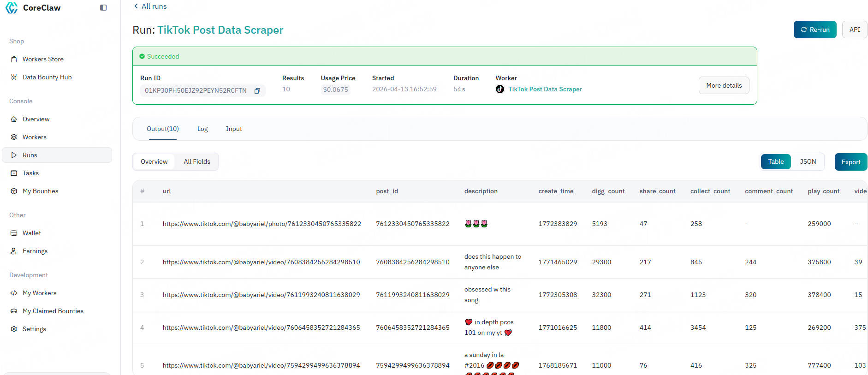Open the Input tab

pos(234,129)
